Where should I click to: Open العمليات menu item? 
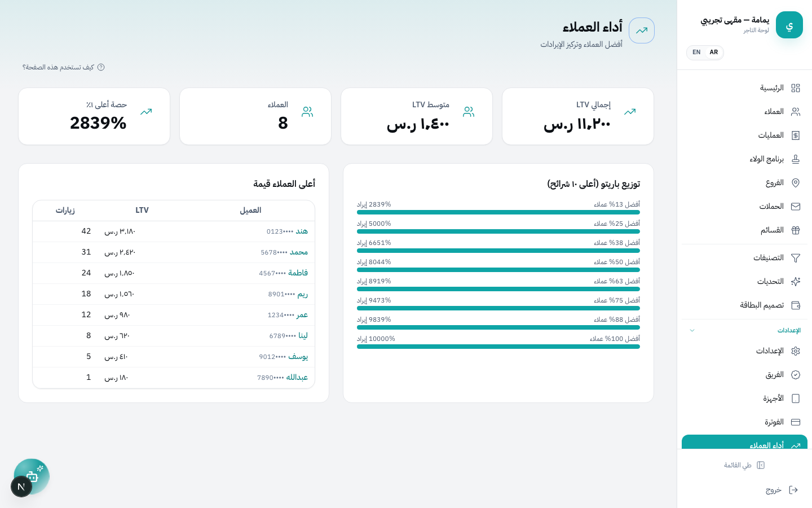click(744, 135)
